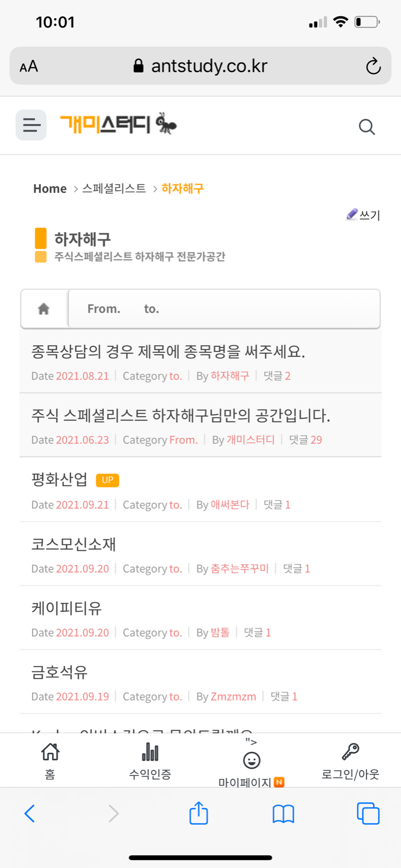Go back with Safari back arrow
The width and height of the screenshot is (401, 868).
tap(30, 813)
